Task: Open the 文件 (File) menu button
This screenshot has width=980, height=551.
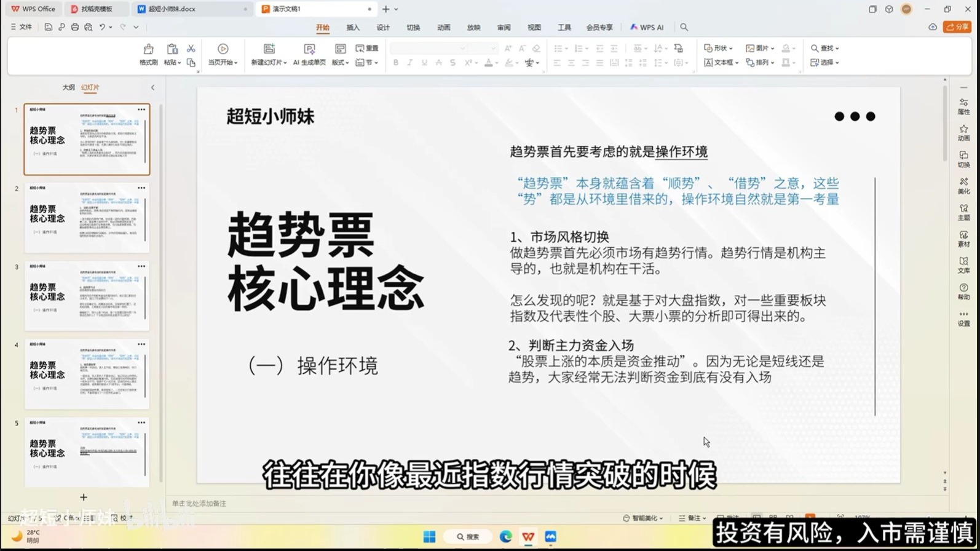Action: coord(22,27)
